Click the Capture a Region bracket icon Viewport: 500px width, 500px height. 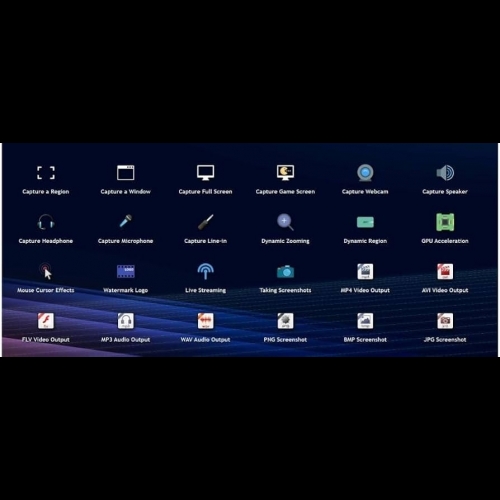pos(46,173)
